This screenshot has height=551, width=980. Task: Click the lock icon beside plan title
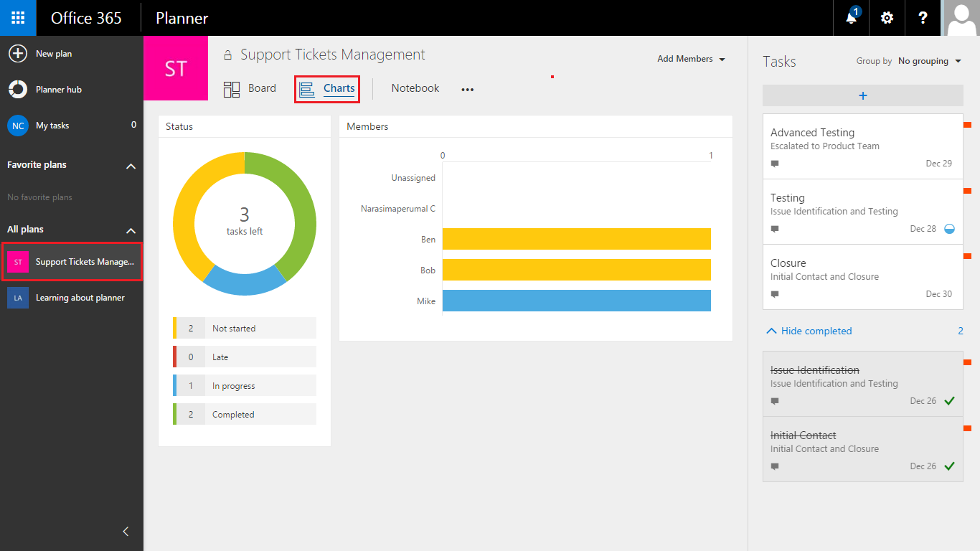pos(228,55)
